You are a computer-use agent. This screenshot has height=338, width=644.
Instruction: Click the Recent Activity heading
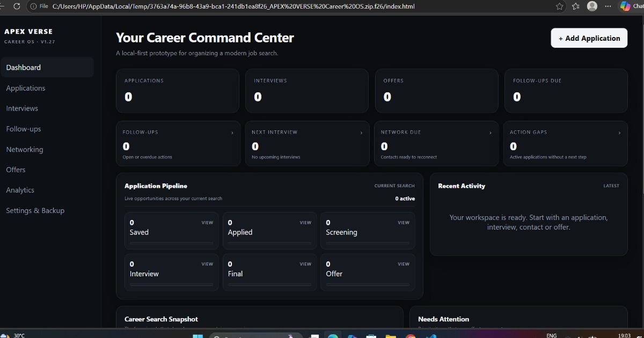pyautogui.click(x=462, y=186)
